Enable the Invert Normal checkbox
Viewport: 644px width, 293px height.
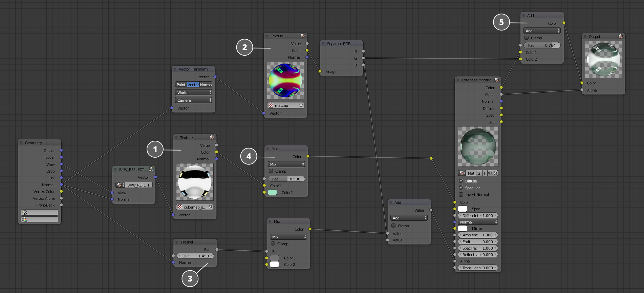pos(461,194)
